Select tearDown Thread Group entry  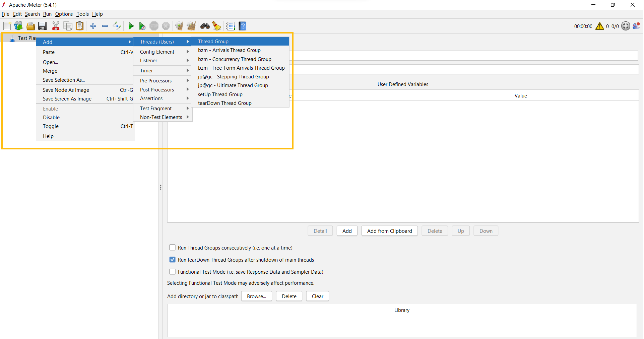click(240, 103)
